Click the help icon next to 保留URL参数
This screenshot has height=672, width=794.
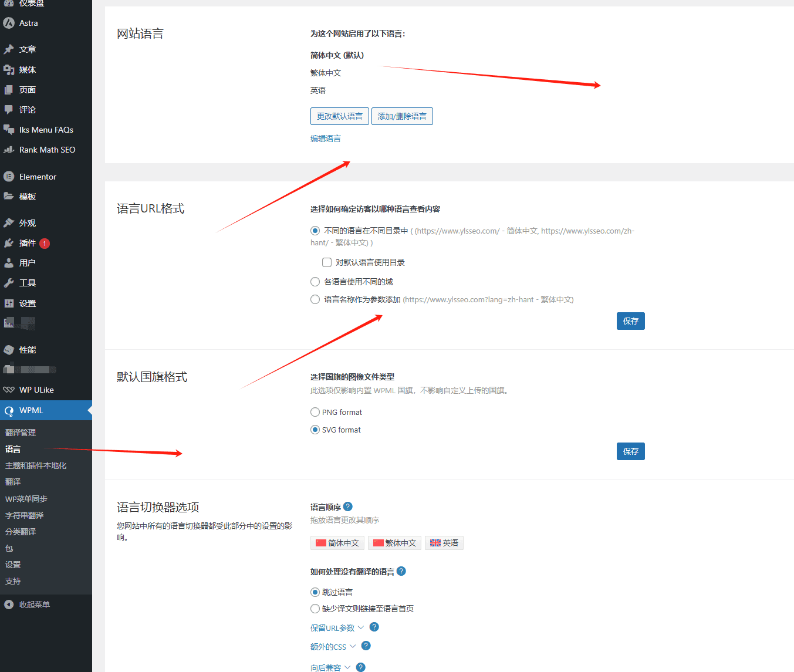(374, 627)
